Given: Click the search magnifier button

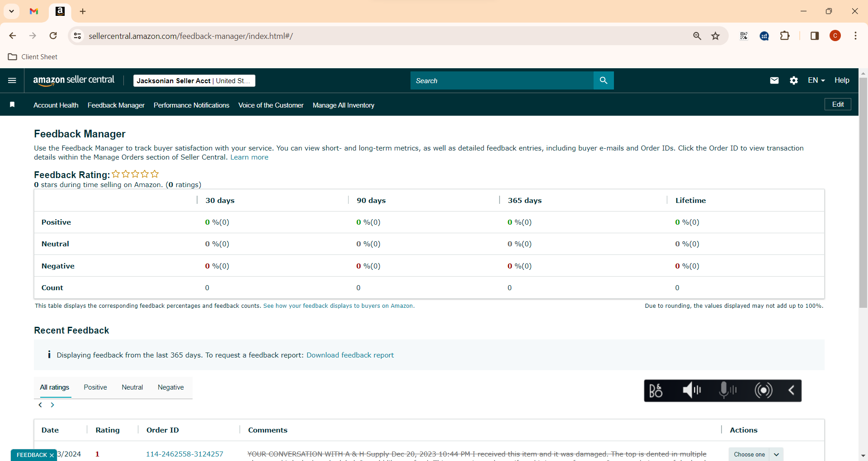Looking at the screenshot, I should coord(604,80).
